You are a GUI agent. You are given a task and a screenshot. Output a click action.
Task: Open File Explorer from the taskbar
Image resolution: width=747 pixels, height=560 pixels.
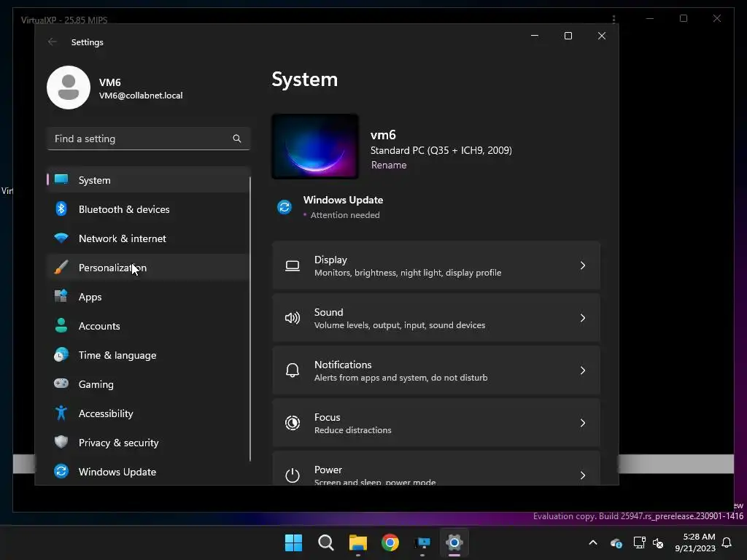pos(357,542)
